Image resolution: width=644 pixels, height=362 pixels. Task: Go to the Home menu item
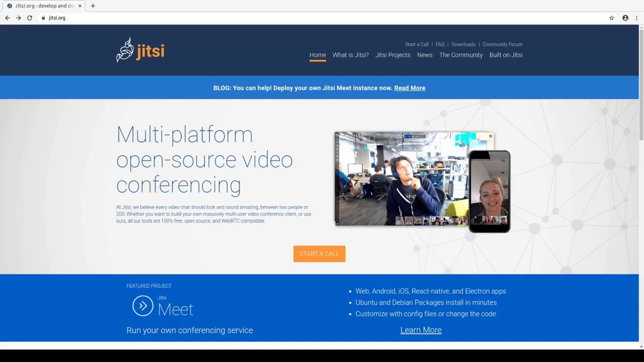(317, 55)
